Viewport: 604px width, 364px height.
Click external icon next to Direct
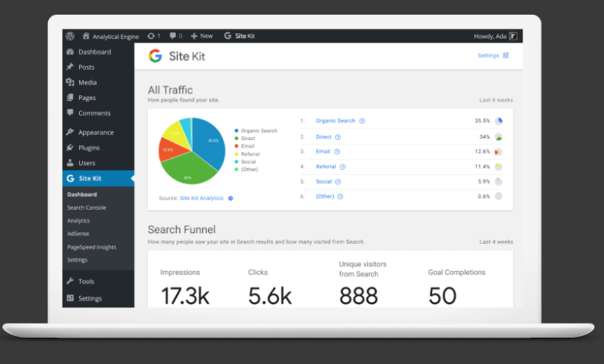[338, 137]
